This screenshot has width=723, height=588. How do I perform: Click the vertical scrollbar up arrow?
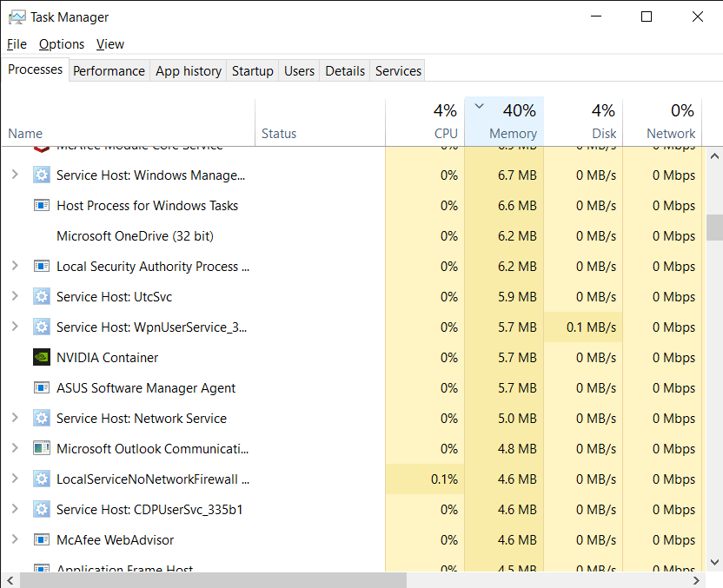714,155
